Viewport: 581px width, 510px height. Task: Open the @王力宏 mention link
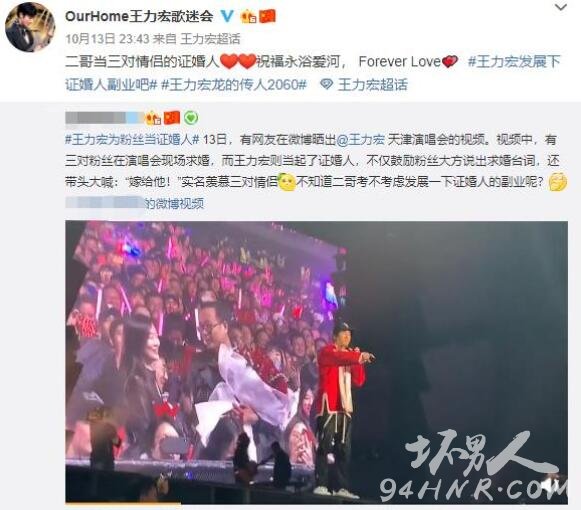coord(361,140)
